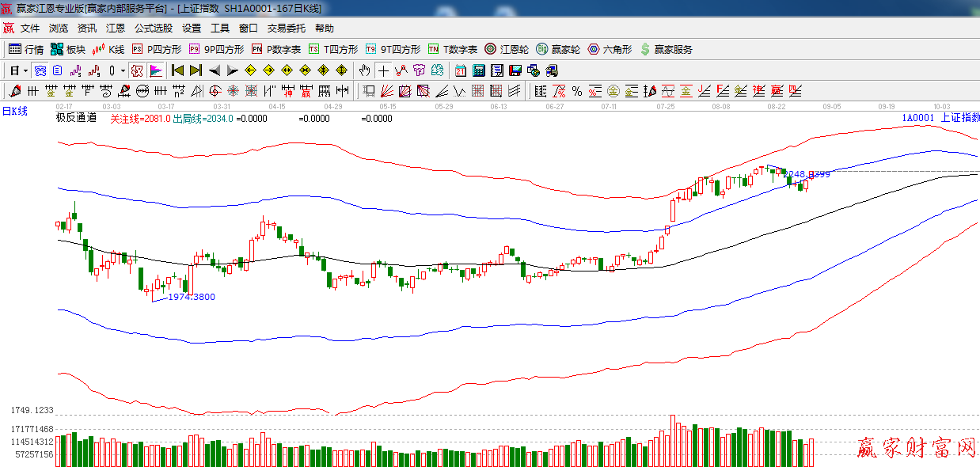Click the 赢家服务 button
This screenshot has height=467, width=980.
[x=666, y=49]
